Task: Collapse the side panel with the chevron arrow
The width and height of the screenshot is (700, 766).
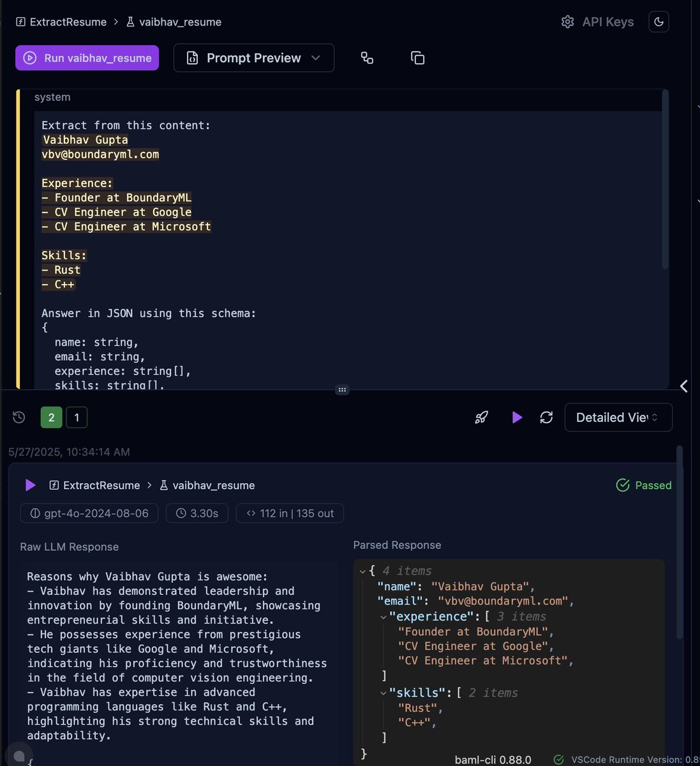Action: tap(684, 386)
